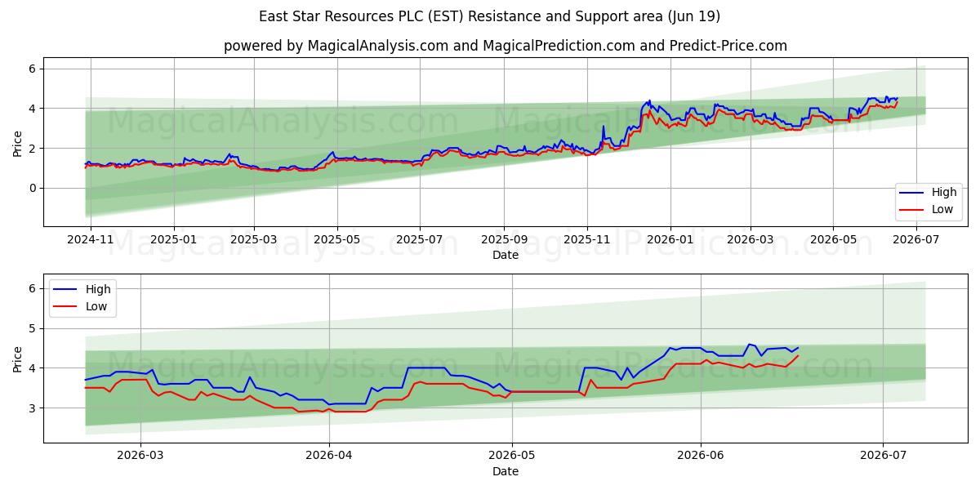Click the top chart x-axis label '2025-07'
980x490 pixels.
[x=420, y=241]
